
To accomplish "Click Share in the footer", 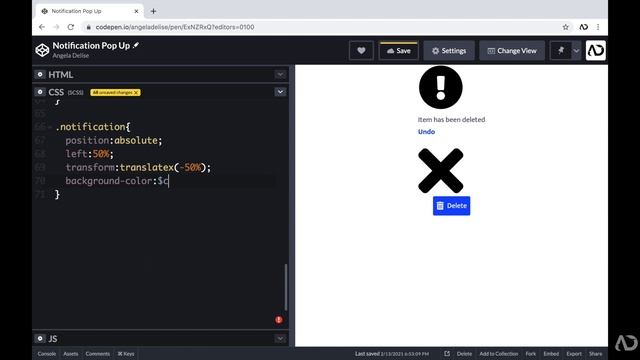I will (x=596, y=353).
